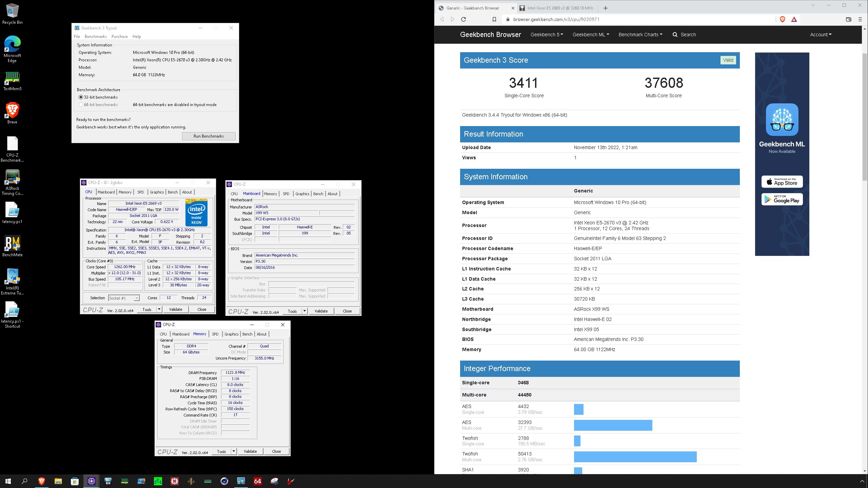The height and width of the screenshot is (488, 868).
Task: Launch Microsoft Edge from the desktop
Action: (x=12, y=49)
